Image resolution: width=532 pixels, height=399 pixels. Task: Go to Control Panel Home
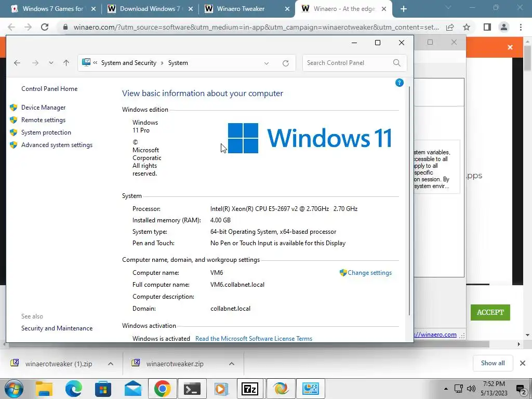pyautogui.click(x=49, y=89)
